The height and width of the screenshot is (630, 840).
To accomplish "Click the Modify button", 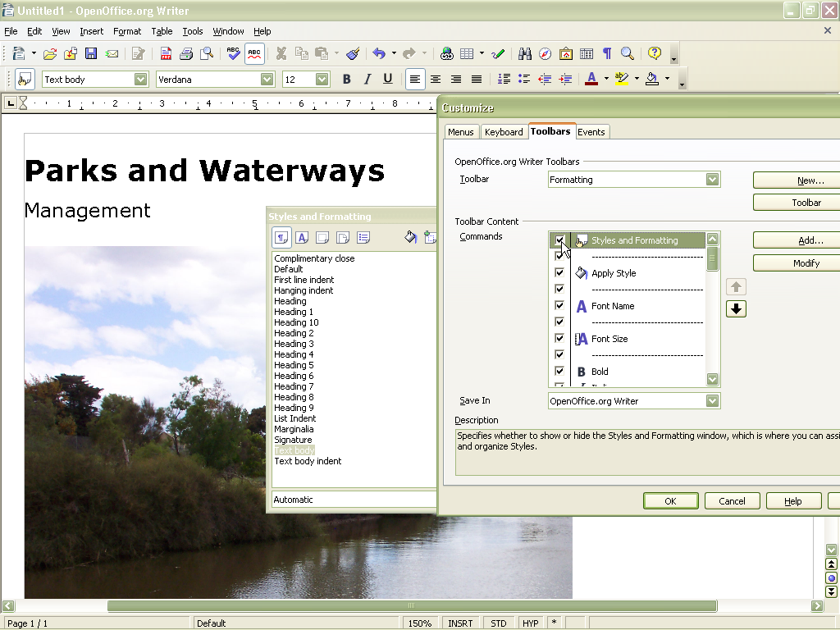I will click(797, 263).
